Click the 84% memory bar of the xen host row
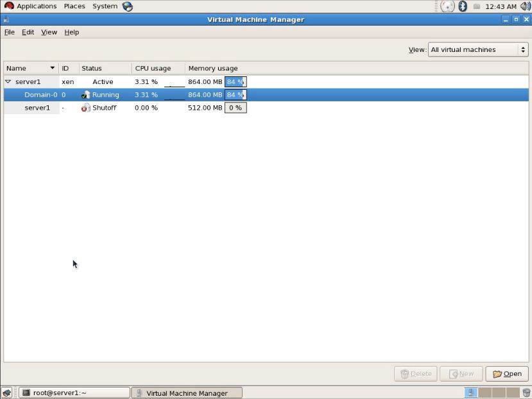Viewport: 532px width, 399px height. (x=236, y=81)
